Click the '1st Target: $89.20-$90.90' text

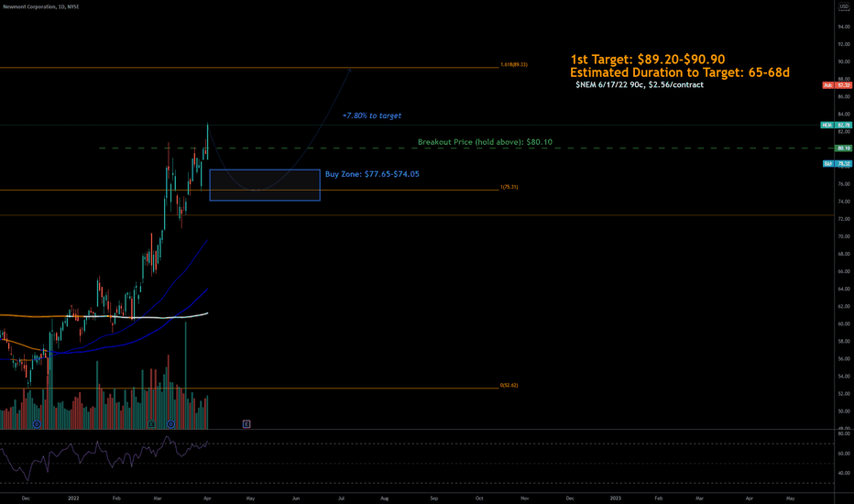648,60
